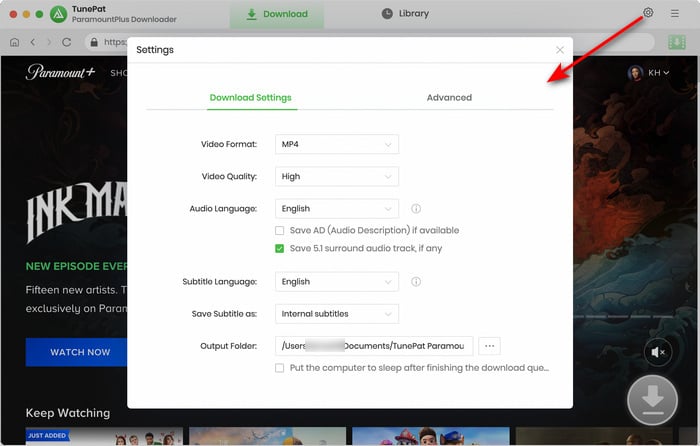Open the Save Subtitle as dropdown
This screenshot has height=446, width=700.
[337, 314]
